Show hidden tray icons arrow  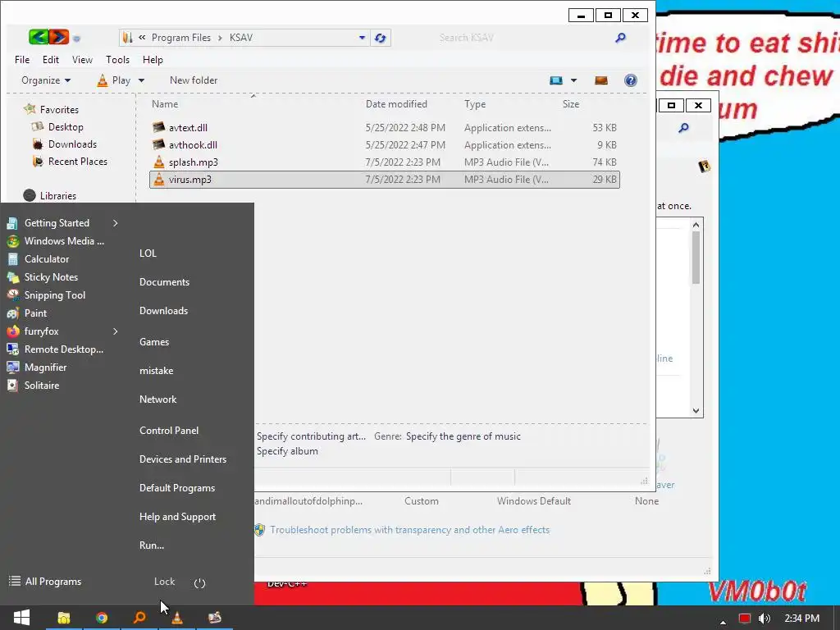(x=724, y=622)
